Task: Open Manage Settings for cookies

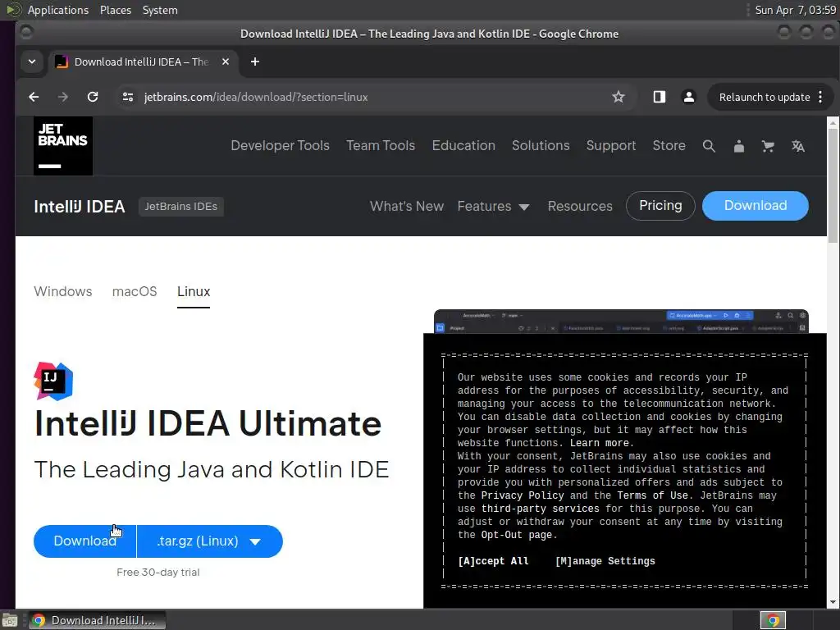Action: tap(605, 561)
